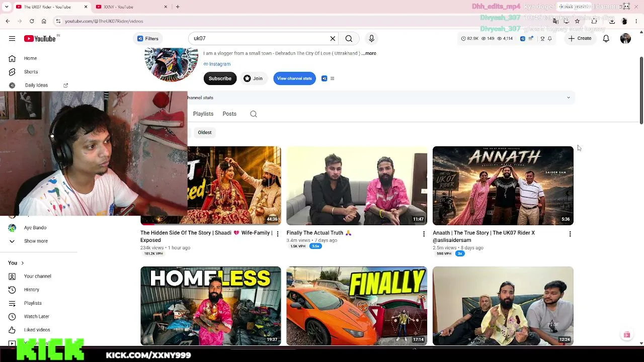Open the channel Posts tab

[x=229, y=114]
